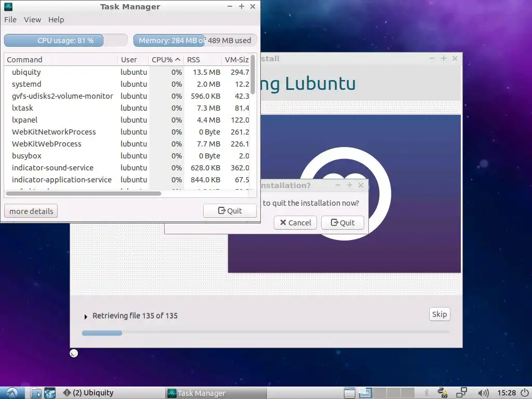Expand the Retrieving file details triangle
Viewport: 532px width, 399px height.
[x=86, y=316]
